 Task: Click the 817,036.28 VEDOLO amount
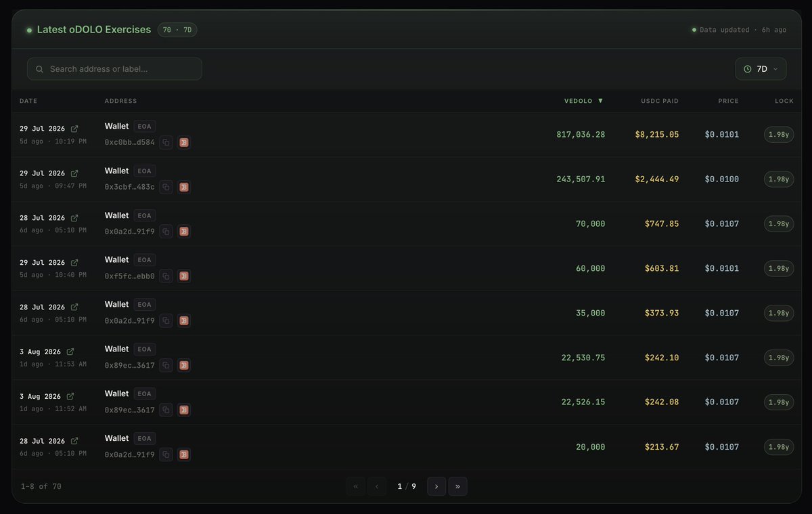(x=581, y=135)
